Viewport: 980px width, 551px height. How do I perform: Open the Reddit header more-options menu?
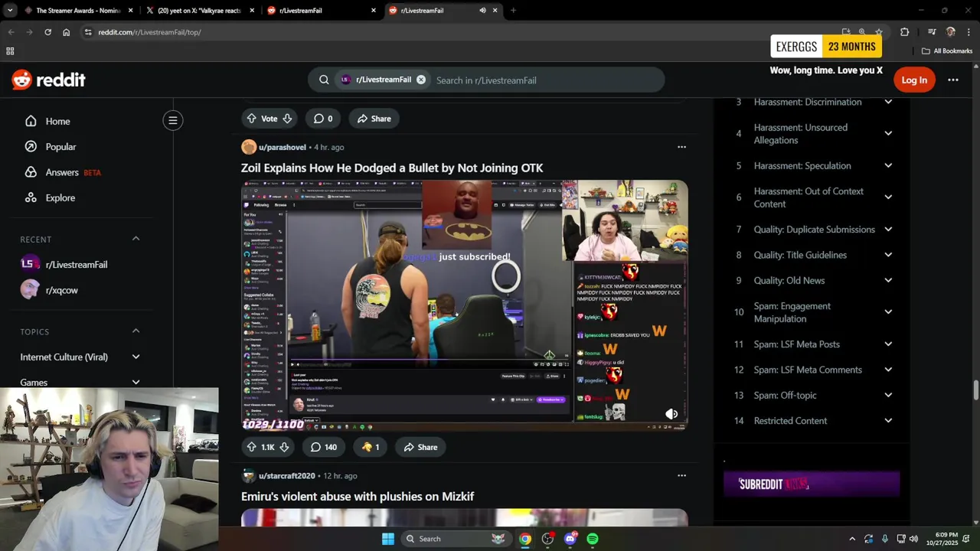tap(953, 80)
